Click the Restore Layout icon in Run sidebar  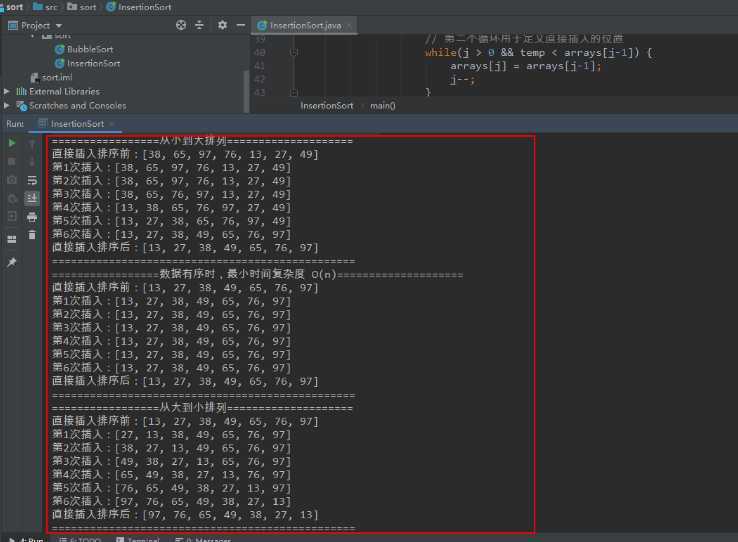[12, 239]
